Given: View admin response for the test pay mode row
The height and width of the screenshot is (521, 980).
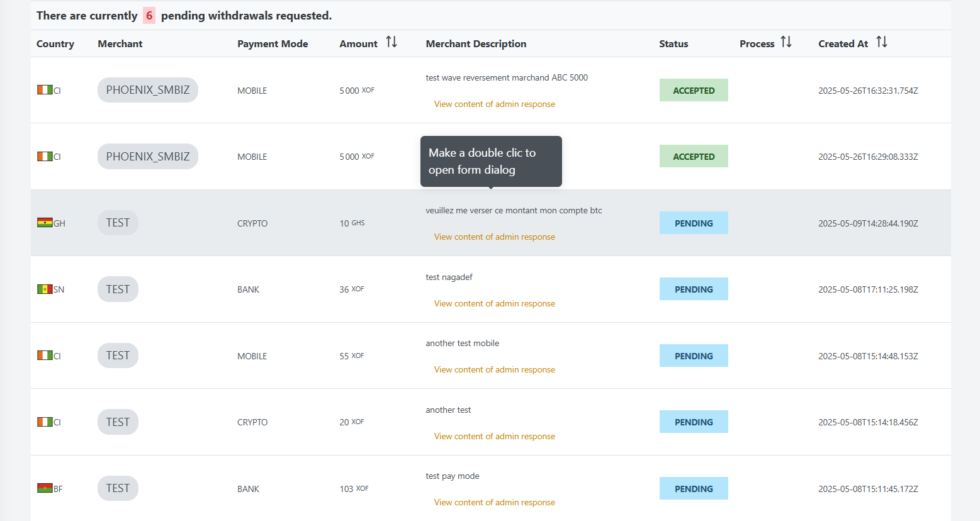Looking at the screenshot, I should 494,502.
